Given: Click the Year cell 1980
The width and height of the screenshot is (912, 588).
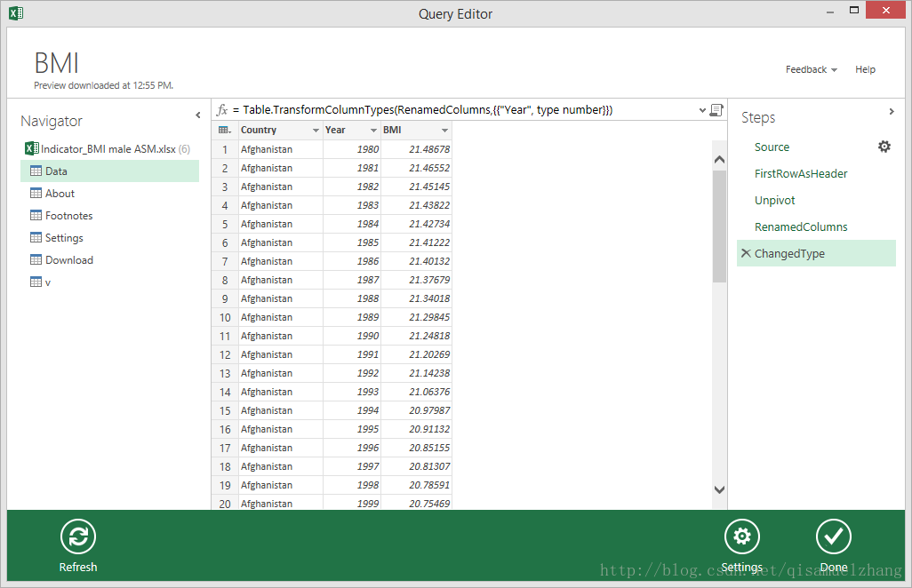Looking at the screenshot, I should 351,149.
